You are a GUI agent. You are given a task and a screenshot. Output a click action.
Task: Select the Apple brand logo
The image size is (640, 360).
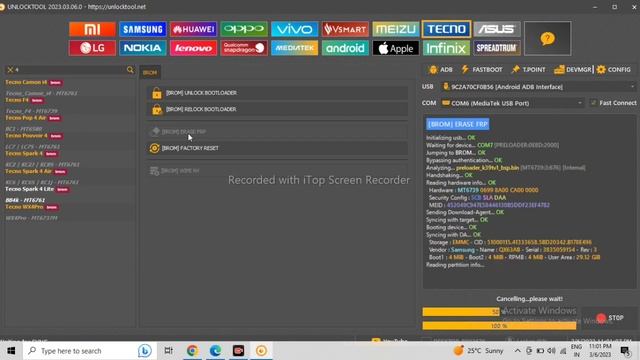click(396, 48)
